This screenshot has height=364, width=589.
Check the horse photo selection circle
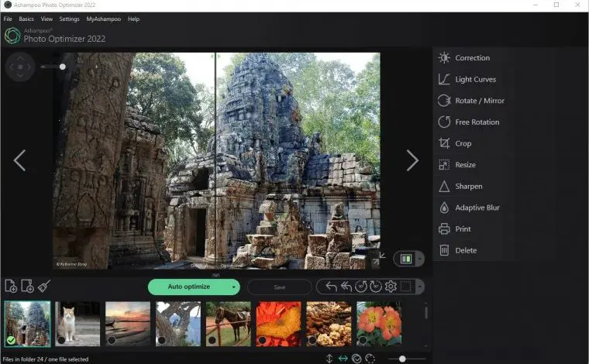coord(212,340)
